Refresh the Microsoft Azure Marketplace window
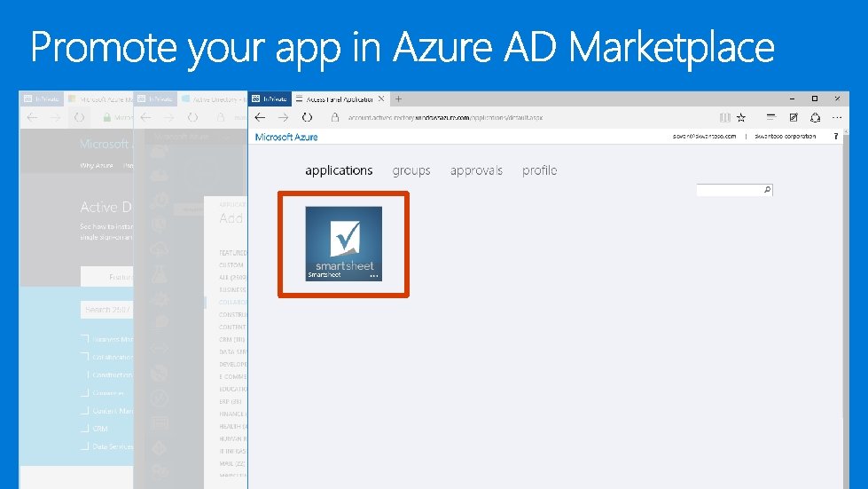Image resolution: width=868 pixels, height=489 pixels. [79, 117]
